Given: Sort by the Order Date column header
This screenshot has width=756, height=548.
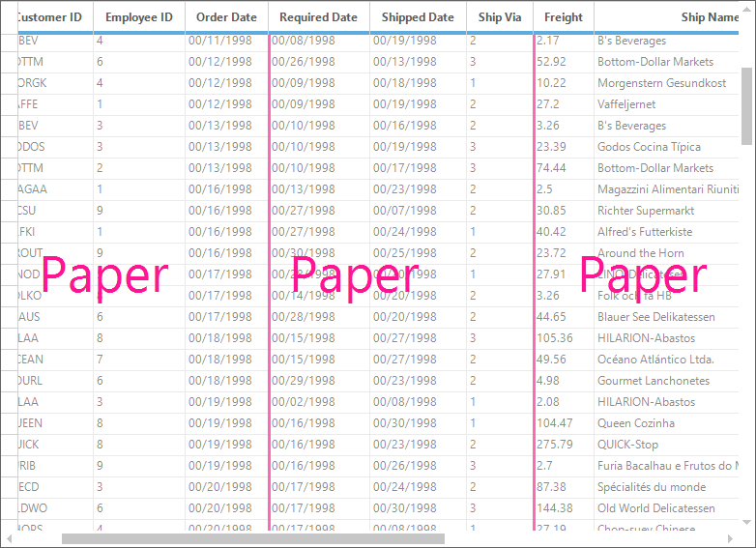Looking at the screenshot, I should point(226,17).
